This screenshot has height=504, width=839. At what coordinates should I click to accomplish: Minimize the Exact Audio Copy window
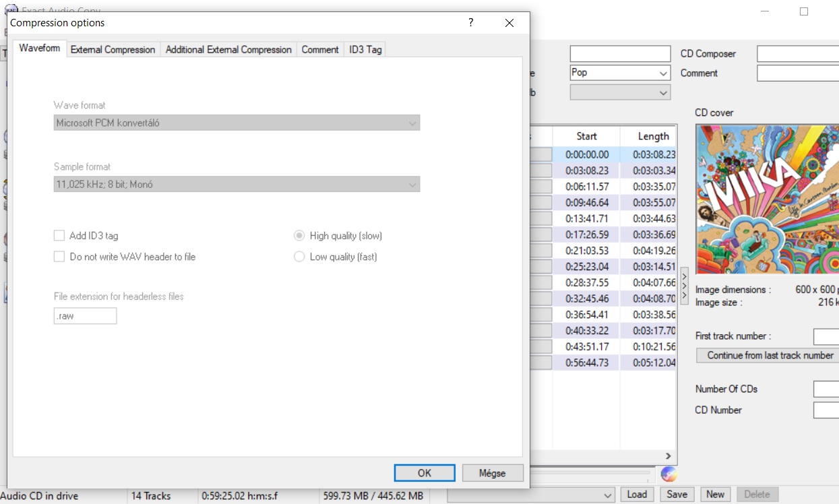[x=766, y=11]
